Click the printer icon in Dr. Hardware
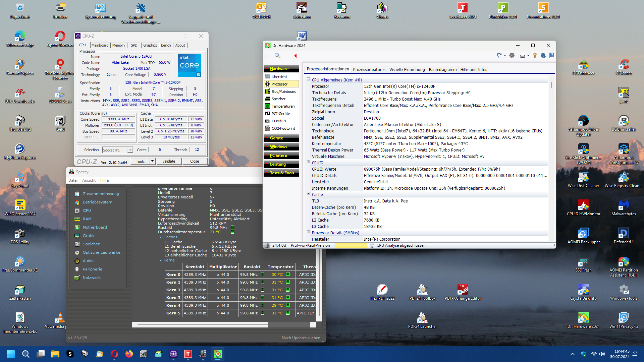The image size is (644, 362). pos(522,56)
